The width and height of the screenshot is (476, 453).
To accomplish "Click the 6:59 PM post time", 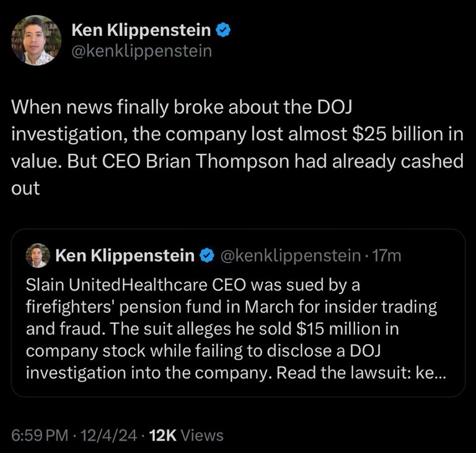I will click(x=39, y=435).
